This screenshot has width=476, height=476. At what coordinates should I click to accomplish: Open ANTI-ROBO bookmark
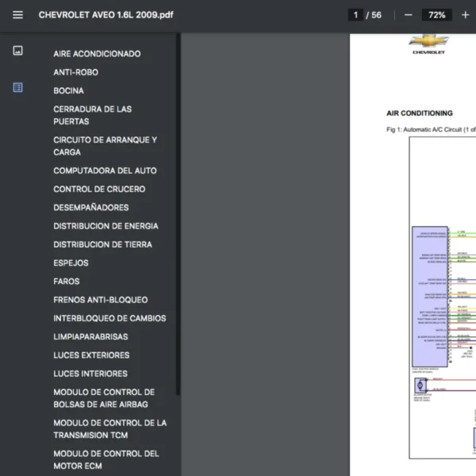(x=75, y=72)
